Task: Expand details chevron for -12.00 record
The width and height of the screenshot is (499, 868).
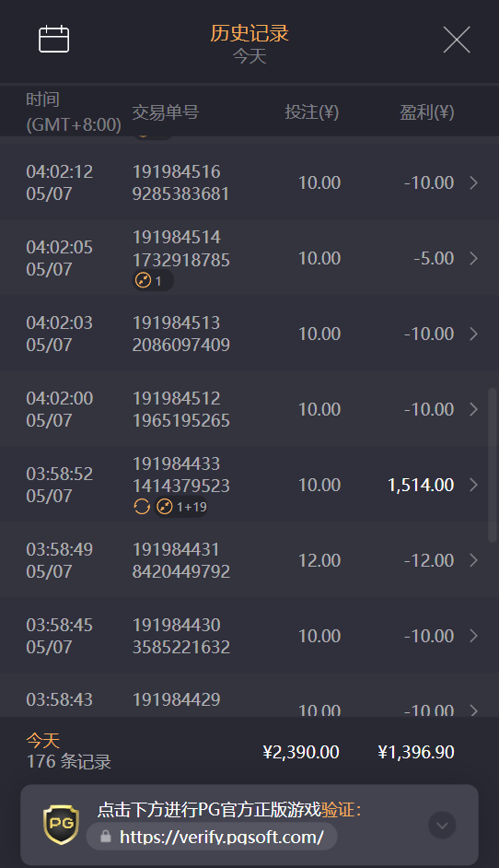Action: click(473, 560)
